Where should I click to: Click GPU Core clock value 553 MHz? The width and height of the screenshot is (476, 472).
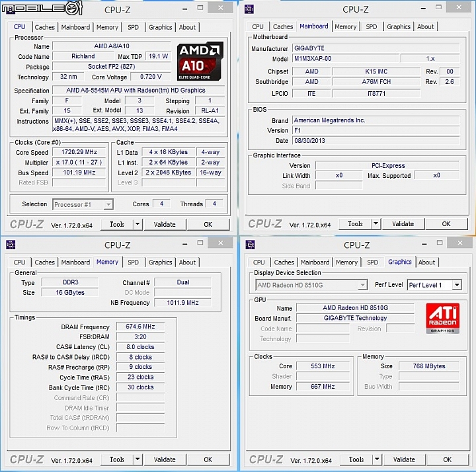[x=323, y=366]
